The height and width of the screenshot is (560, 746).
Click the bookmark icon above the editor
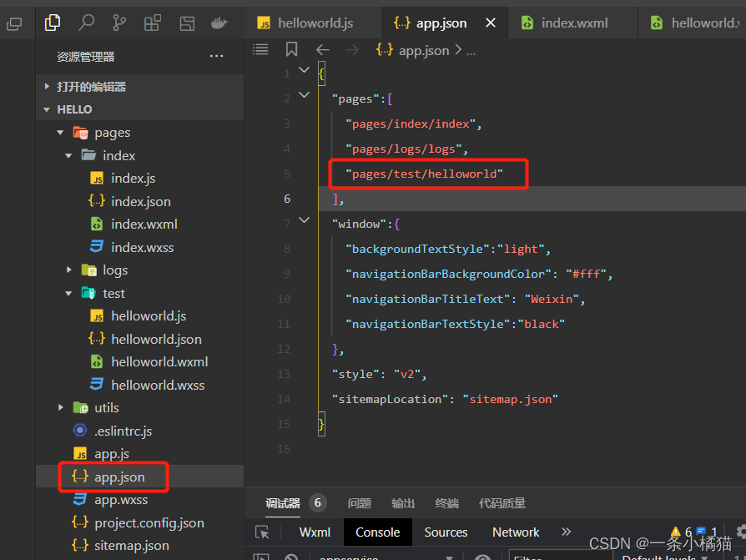[292, 49]
